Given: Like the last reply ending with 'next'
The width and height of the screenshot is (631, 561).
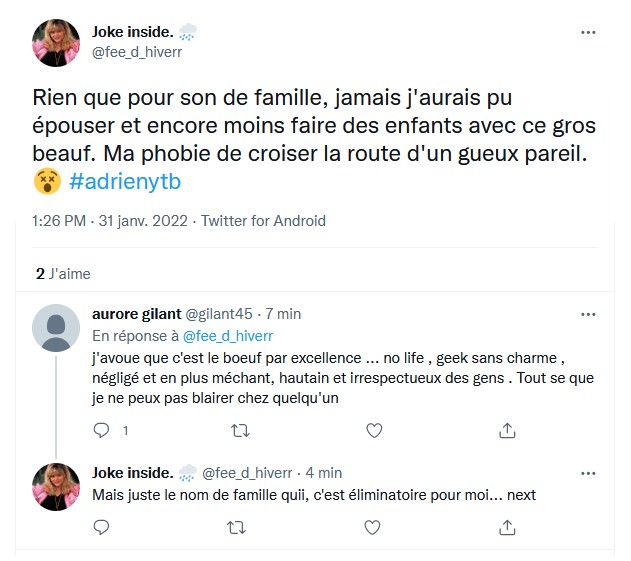Looking at the screenshot, I should (374, 526).
